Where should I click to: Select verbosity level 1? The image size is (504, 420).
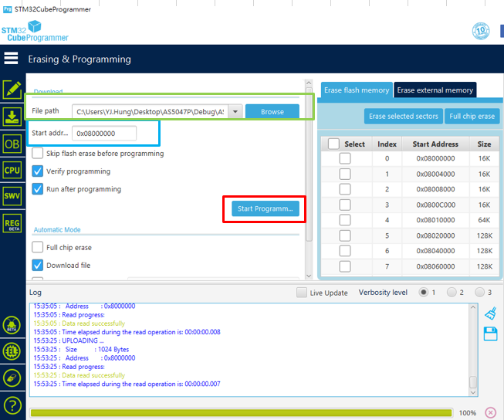tap(423, 292)
